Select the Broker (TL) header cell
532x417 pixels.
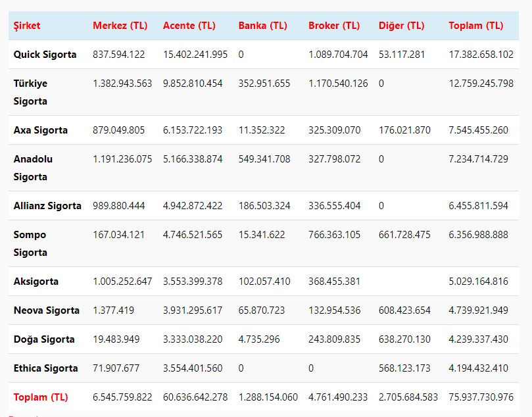[x=334, y=26]
